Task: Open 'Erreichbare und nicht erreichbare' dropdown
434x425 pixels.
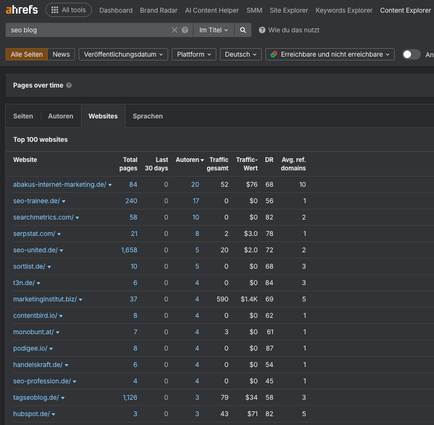Action: coord(330,54)
